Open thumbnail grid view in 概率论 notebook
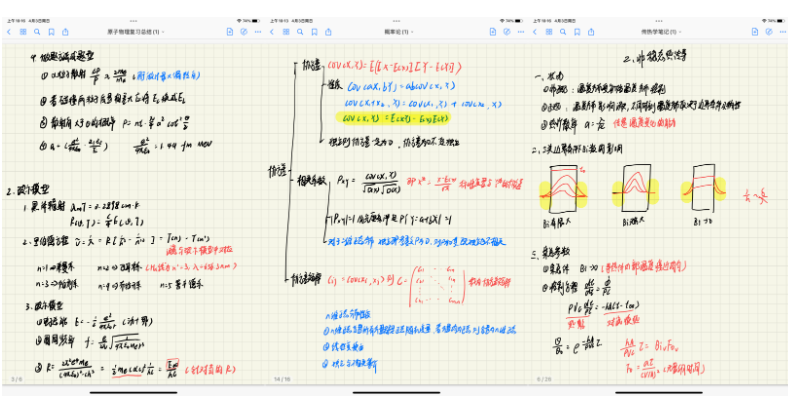Viewport: 788px width, 400px height. (286, 32)
